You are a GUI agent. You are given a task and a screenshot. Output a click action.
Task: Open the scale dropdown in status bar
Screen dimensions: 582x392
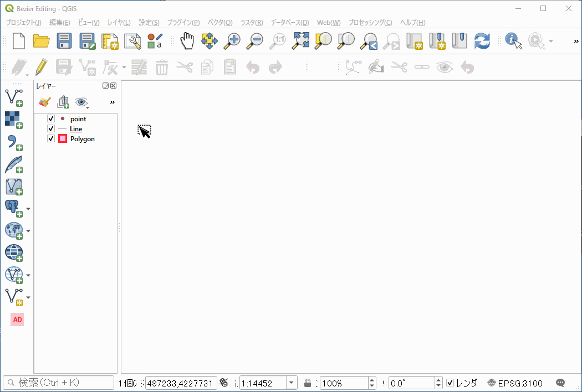[x=292, y=383]
